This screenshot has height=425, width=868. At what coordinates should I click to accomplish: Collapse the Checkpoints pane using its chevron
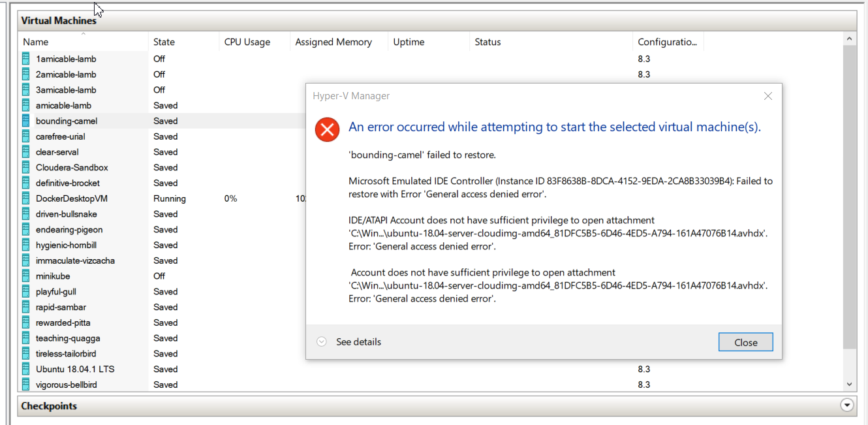[846, 405]
